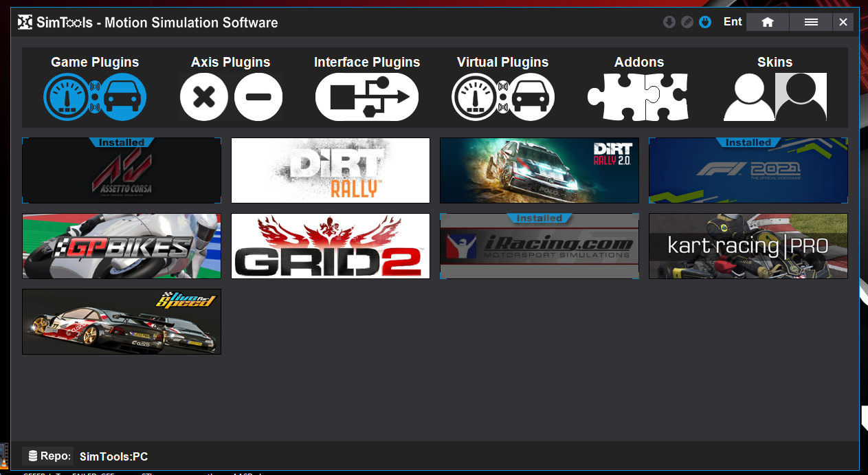The height and width of the screenshot is (475, 868).
Task: Select the Kart Racing Pro plugin thumbnail
Action: click(748, 246)
